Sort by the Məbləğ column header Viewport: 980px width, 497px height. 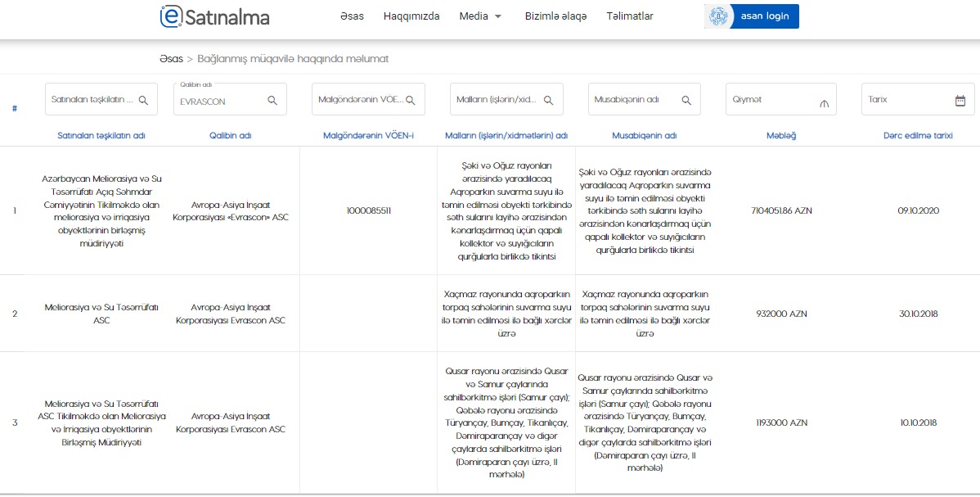click(781, 135)
